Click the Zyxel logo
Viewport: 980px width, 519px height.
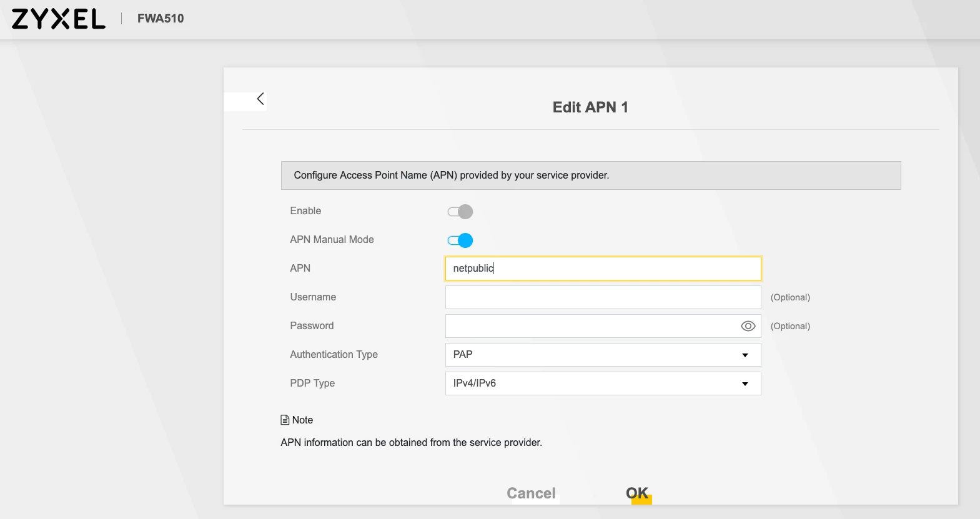pyautogui.click(x=58, y=19)
